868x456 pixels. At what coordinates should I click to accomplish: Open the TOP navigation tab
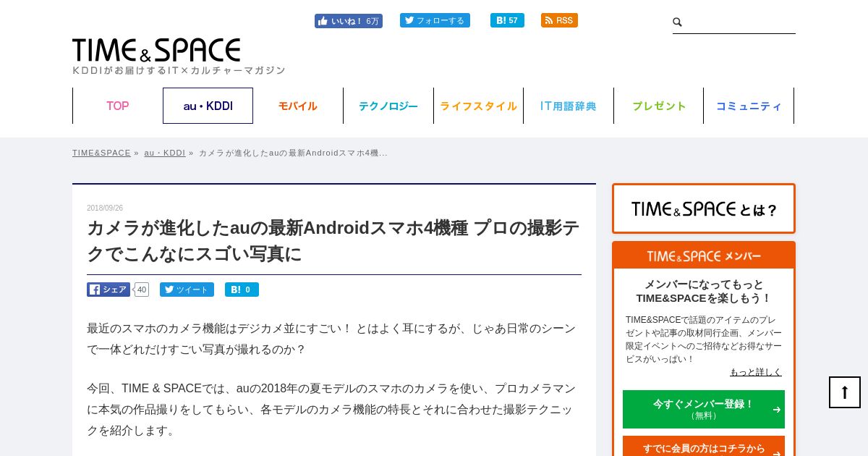(118, 106)
